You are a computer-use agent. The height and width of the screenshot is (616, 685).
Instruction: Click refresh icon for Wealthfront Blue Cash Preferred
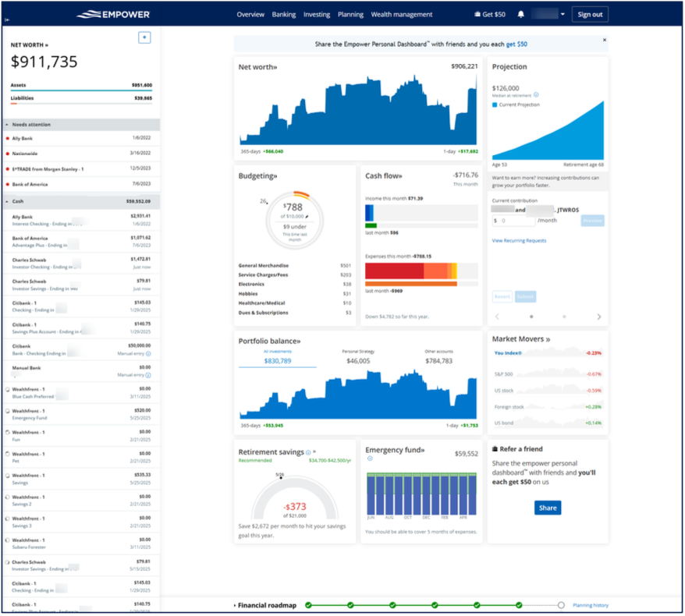(x=8, y=389)
